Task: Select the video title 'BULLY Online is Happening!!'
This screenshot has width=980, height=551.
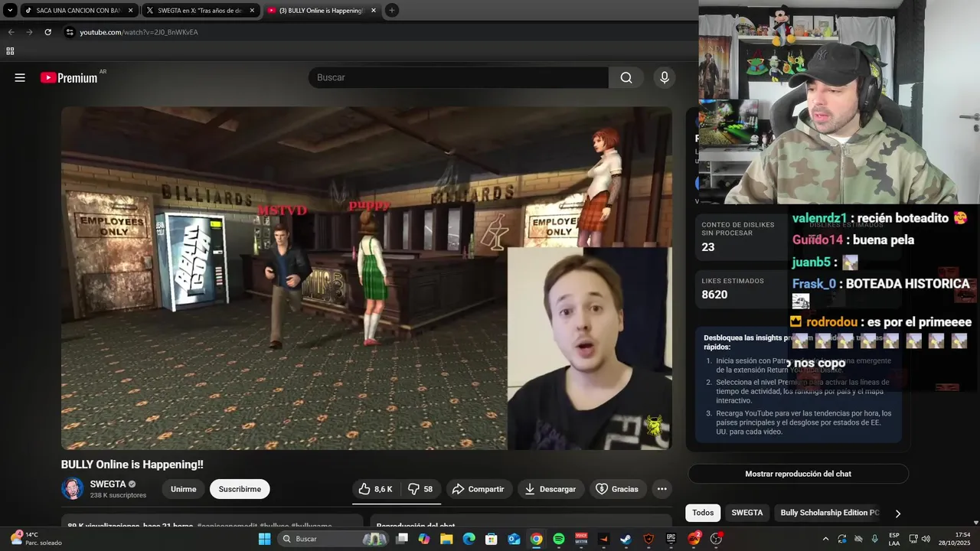Action: (132, 465)
